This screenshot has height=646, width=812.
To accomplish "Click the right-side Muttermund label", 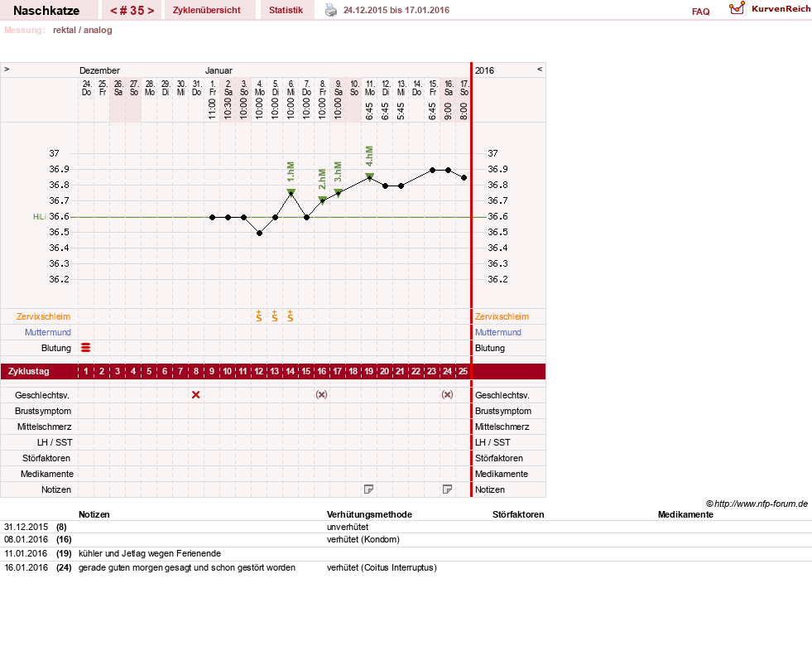I will tap(498, 332).
